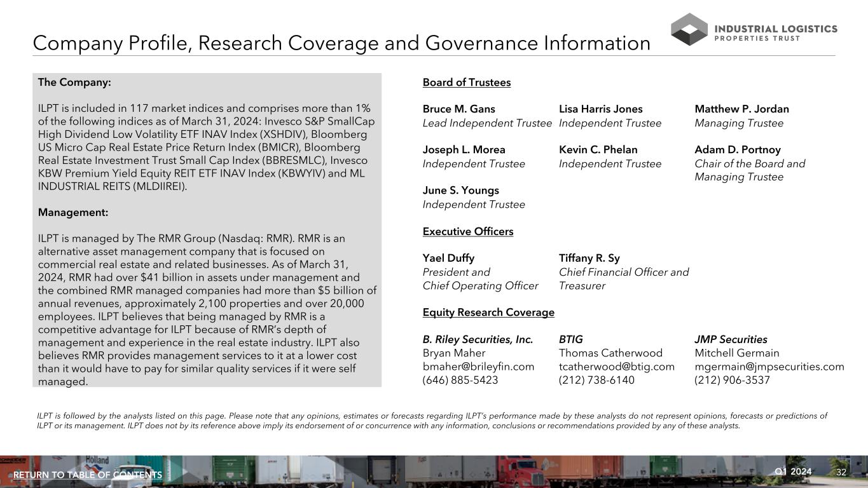This screenshot has height=488, width=868.
Task: Click the analyst disclaimer footnote text
Action: 432,421
